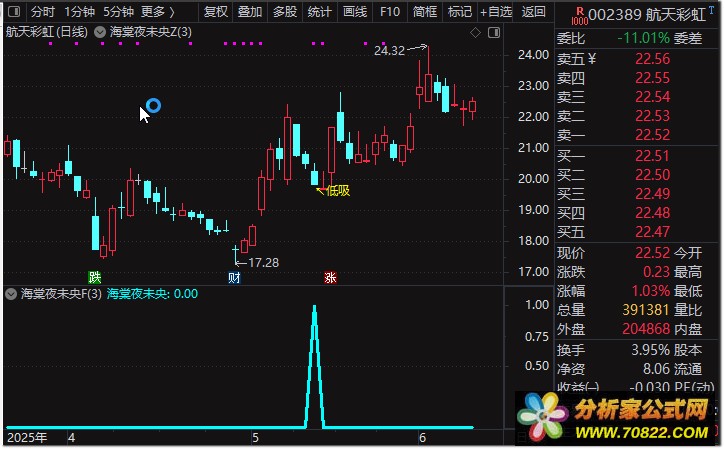Click the 航天彩虹(日线) chart title
725x449 pixels.
pyautogui.click(x=46, y=32)
